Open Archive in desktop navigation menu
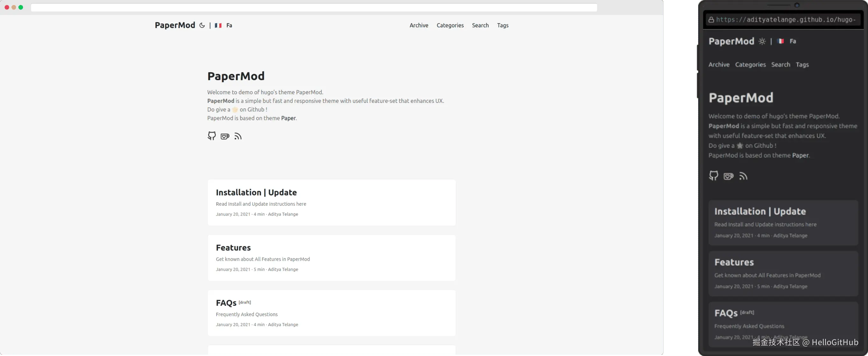This screenshot has height=356, width=868. click(x=419, y=25)
